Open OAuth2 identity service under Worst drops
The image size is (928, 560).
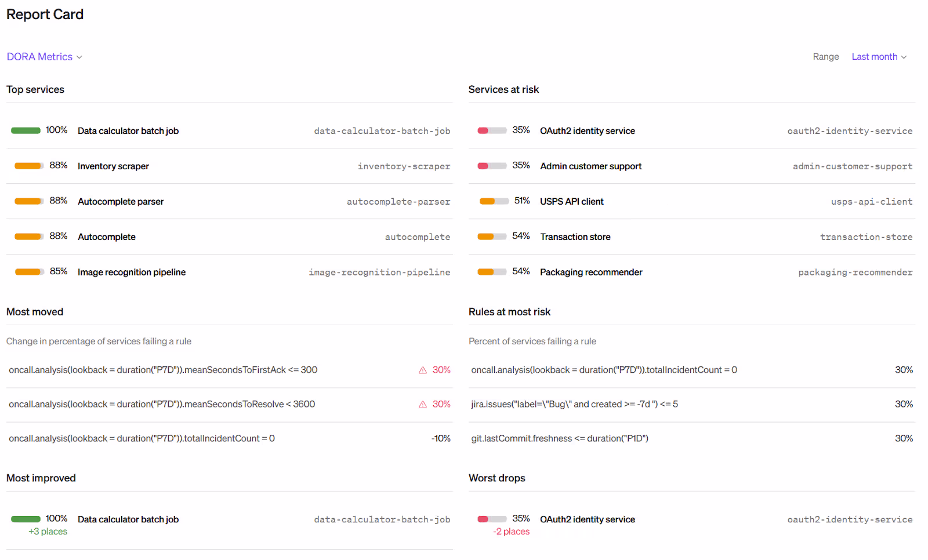(587, 520)
